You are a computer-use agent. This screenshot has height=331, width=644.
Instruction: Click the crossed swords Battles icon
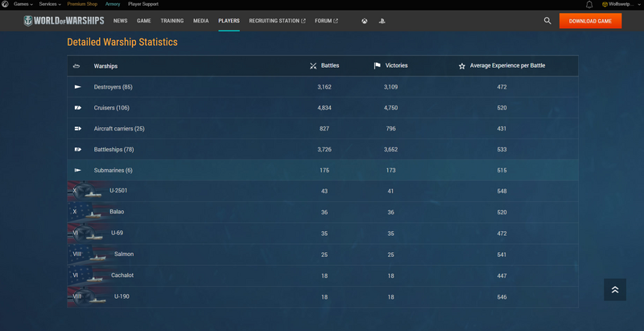tap(313, 66)
